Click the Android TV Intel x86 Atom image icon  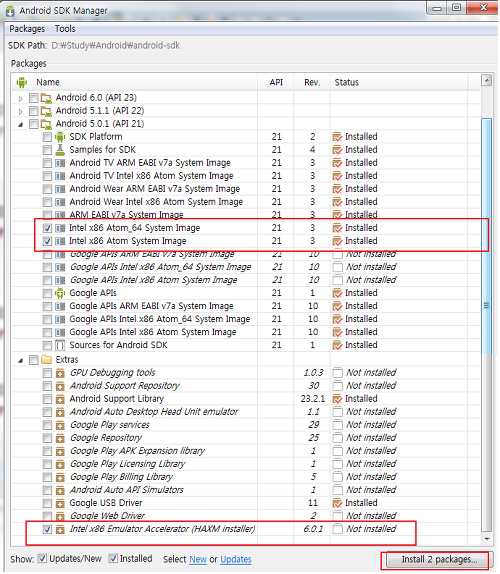pyautogui.click(x=60, y=176)
